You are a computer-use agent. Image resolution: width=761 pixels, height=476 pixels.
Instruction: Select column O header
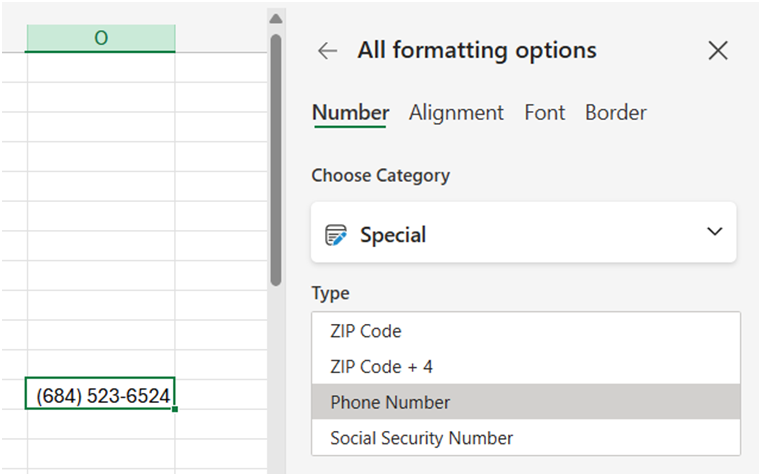101,38
